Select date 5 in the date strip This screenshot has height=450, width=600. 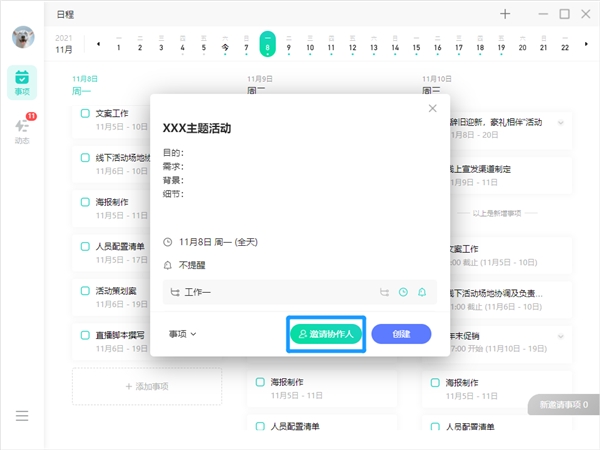click(x=204, y=44)
